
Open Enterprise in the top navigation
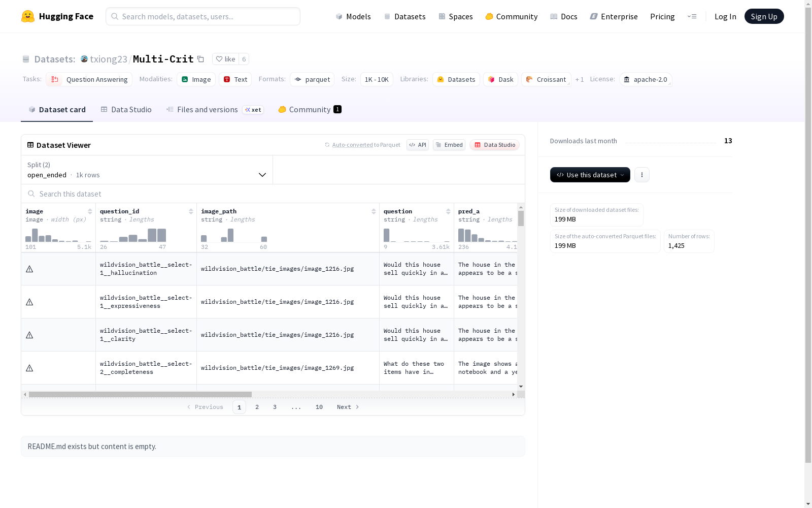614,16
